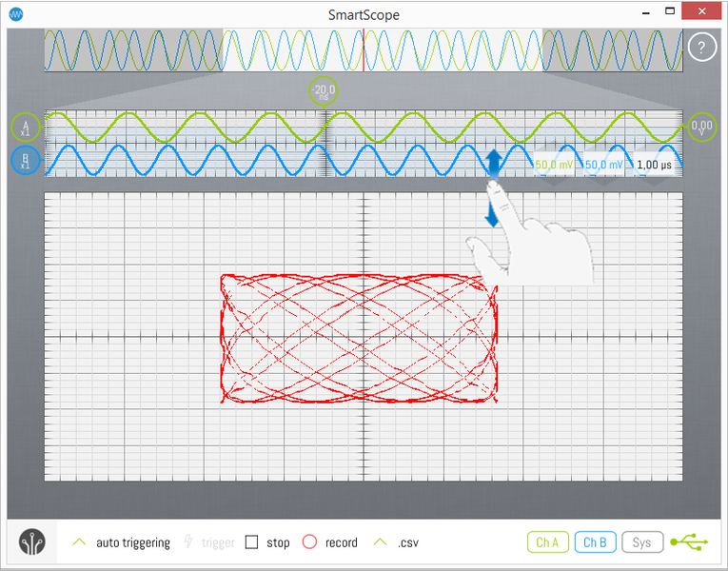Click the USB connection status icon
The width and height of the screenshot is (728, 571).
pyautogui.click(x=689, y=542)
